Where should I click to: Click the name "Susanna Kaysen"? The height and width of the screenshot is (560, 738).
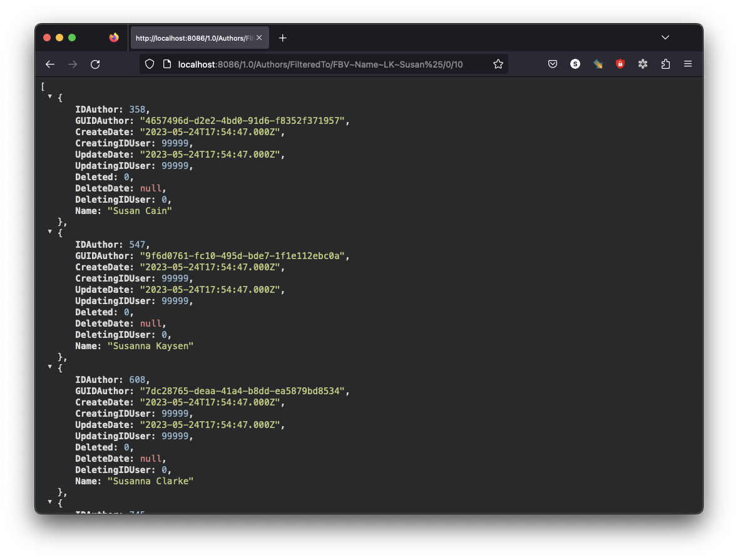(151, 346)
